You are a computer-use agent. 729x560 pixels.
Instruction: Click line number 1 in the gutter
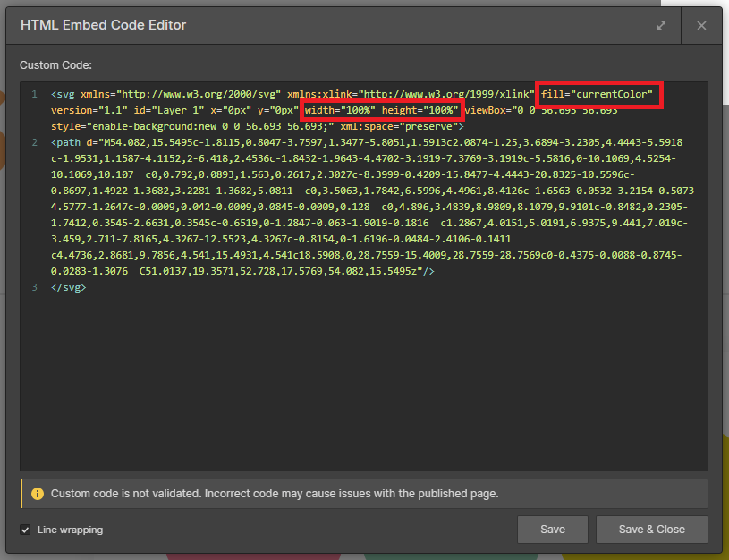[x=34, y=94]
